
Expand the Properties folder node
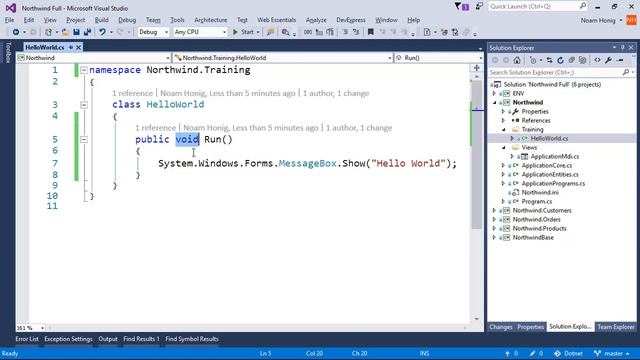coord(503,111)
